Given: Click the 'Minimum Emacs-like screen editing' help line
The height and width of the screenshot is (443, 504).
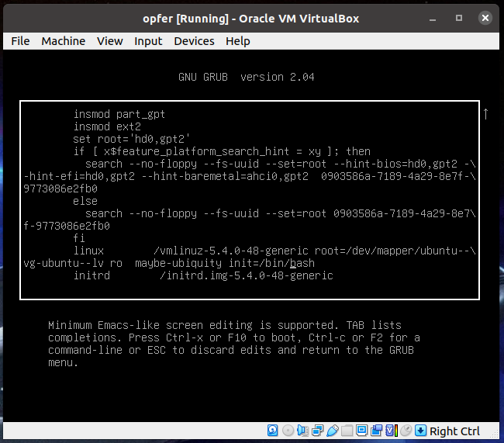Looking at the screenshot, I should pyautogui.click(x=225, y=325).
